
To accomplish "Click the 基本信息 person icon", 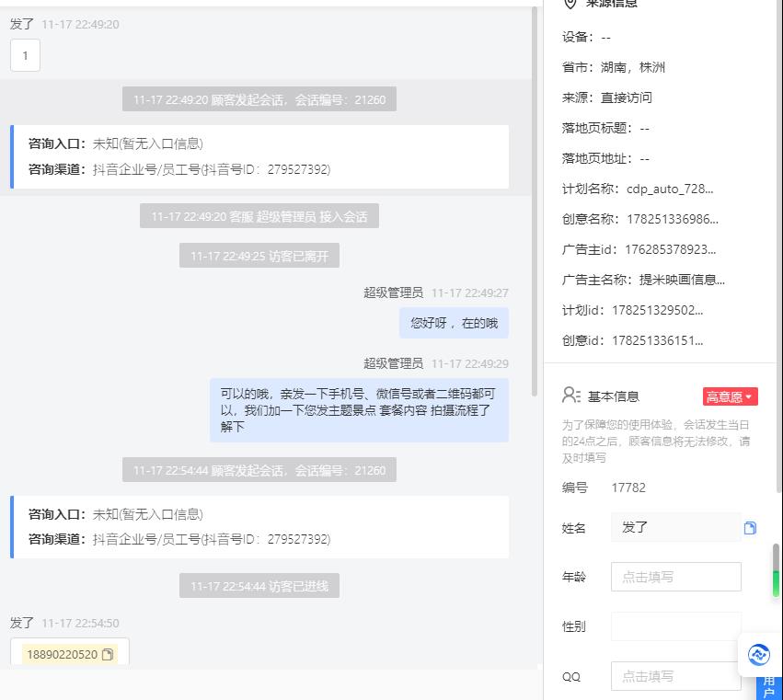I will tap(570, 396).
